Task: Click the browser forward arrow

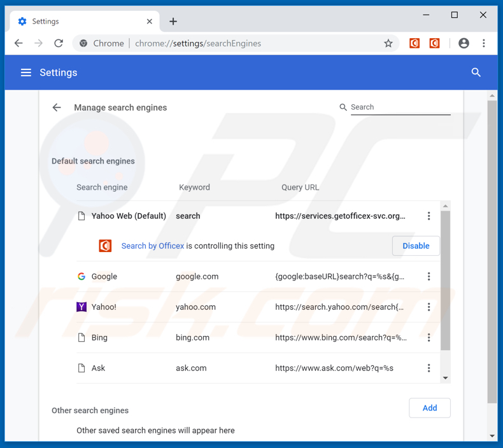Action: 38,43
